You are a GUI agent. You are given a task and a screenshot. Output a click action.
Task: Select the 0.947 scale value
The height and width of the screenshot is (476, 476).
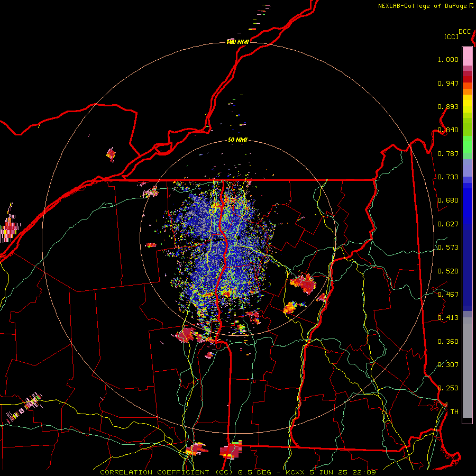(x=448, y=83)
